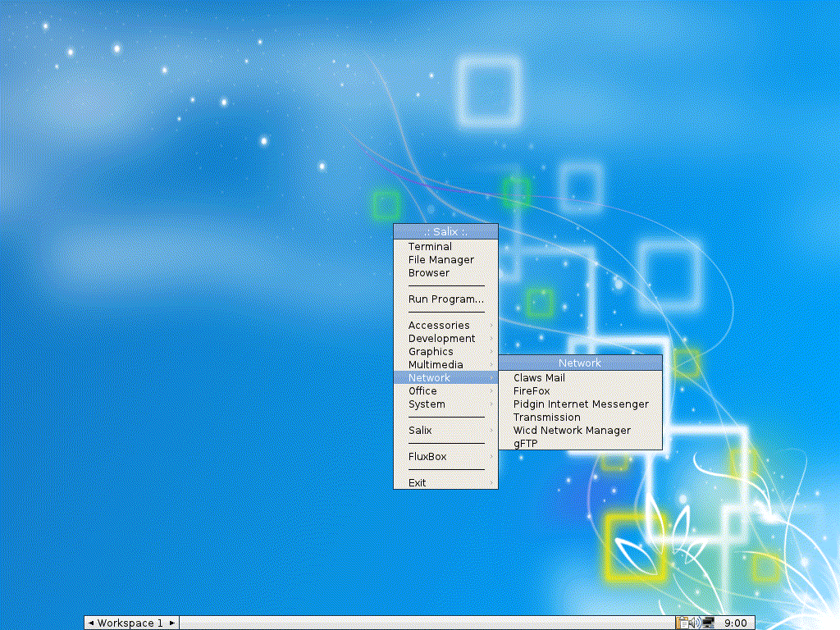The image size is (840, 630).
Task: Click the .: Salix :. menu title
Action: (x=445, y=231)
